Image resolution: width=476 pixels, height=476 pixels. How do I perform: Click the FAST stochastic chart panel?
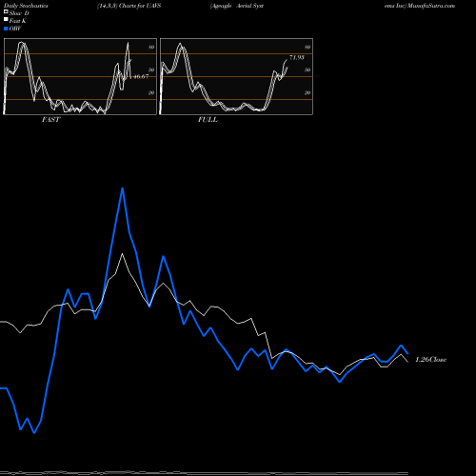click(x=80, y=76)
